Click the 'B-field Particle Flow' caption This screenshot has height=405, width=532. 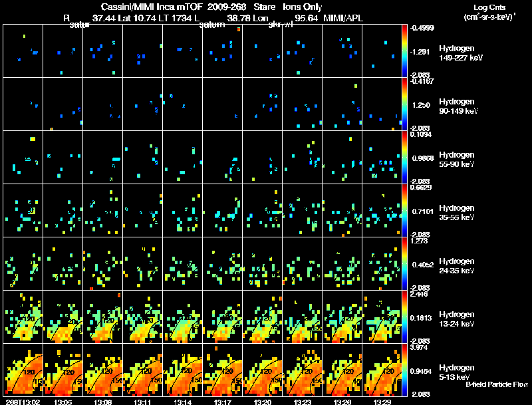tap(497, 384)
